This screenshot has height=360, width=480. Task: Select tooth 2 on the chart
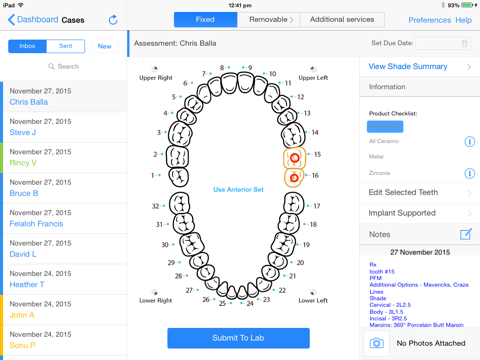(177, 157)
